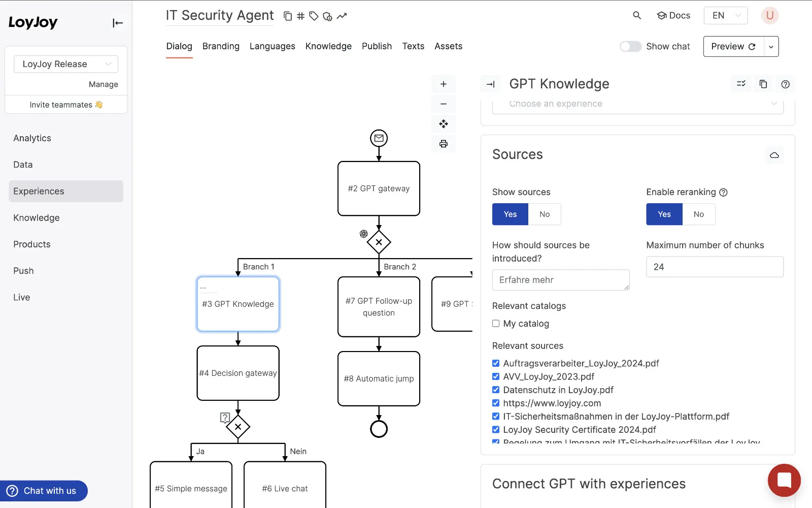Click the Invite teammates button
Viewport: 812px width, 508px height.
[x=66, y=105]
